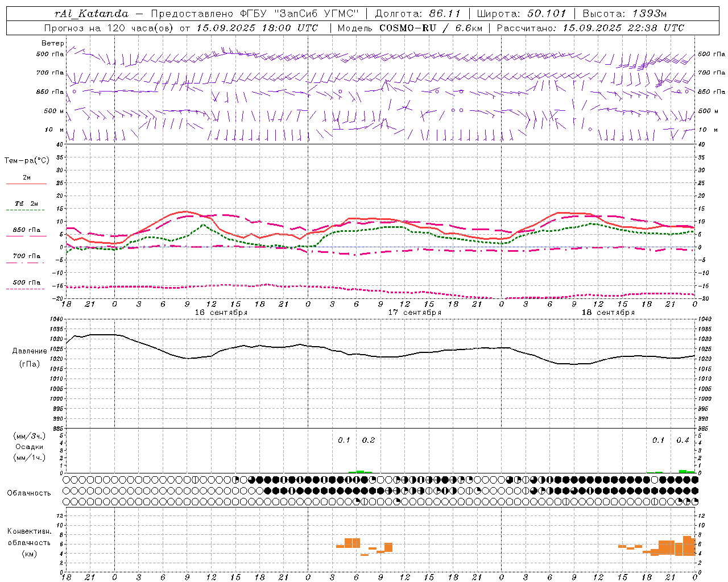Click the 500 гПа temperature legend entry

pyautogui.click(x=27, y=282)
